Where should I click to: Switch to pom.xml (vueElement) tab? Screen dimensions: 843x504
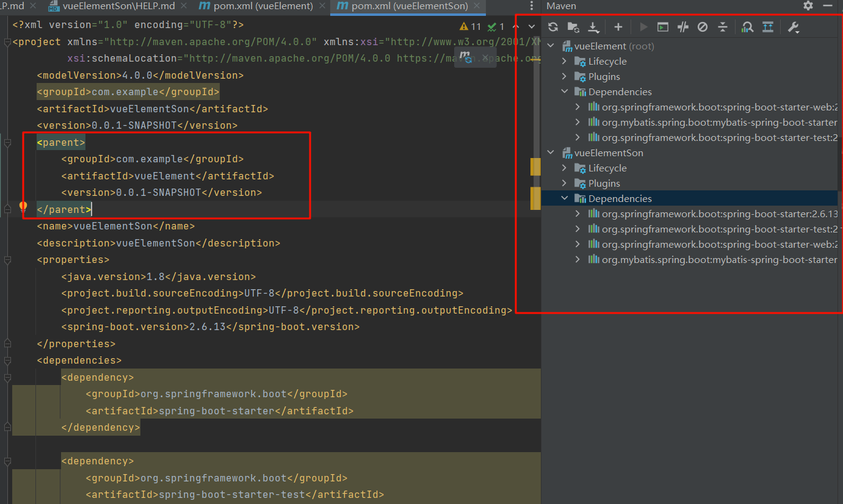263,6
